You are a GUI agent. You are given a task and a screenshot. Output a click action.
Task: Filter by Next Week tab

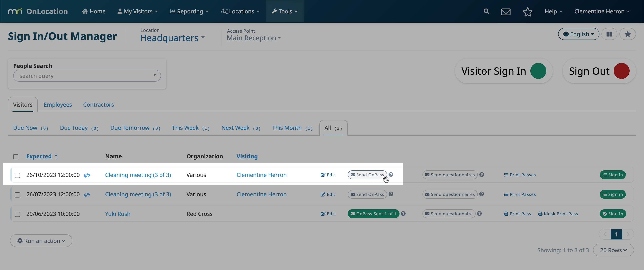(241, 128)
